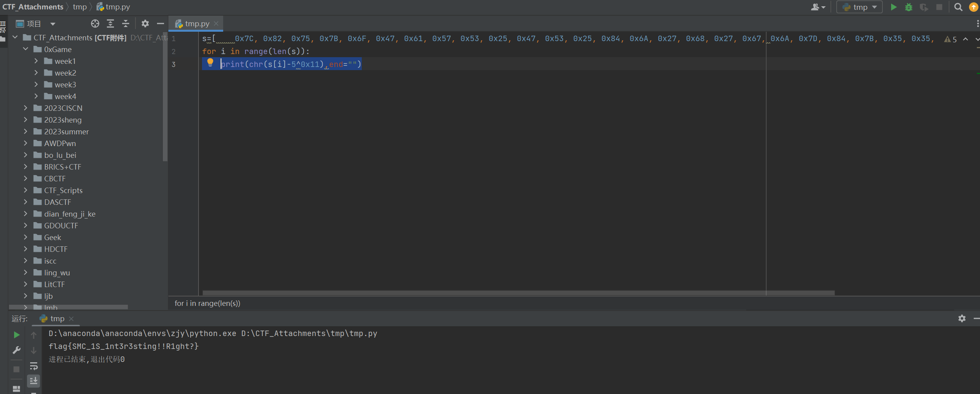Rerun tmp from run panel
Image resolution: width=980 pixels, height=394 pixels.
click(16, 335)
